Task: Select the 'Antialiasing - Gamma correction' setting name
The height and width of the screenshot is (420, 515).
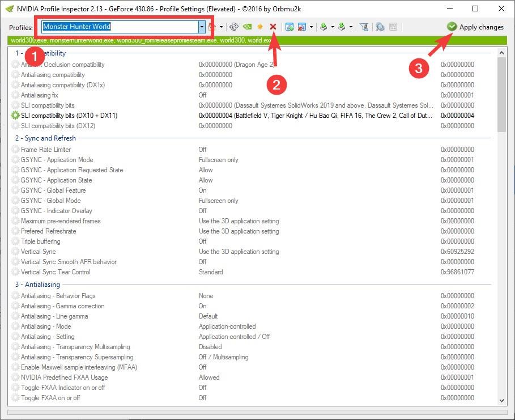Action: (x=63, y=306)
